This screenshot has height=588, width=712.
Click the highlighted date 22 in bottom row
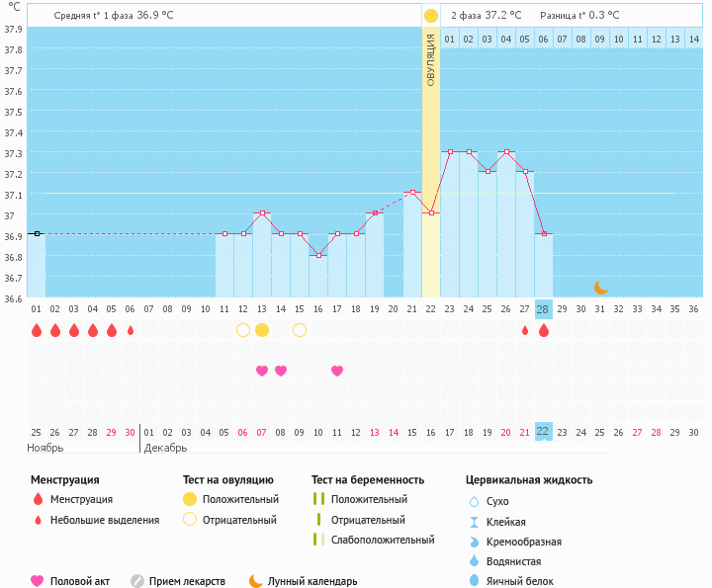coord(543,432)
